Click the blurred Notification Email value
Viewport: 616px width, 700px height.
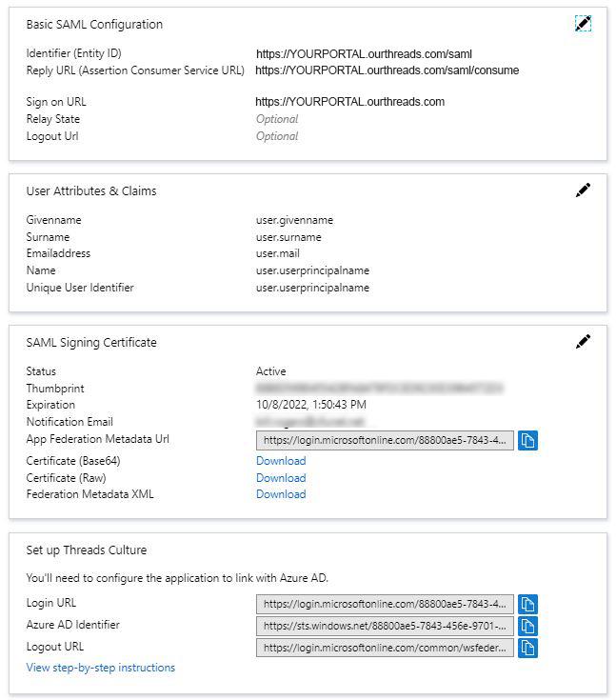(310, 421)
